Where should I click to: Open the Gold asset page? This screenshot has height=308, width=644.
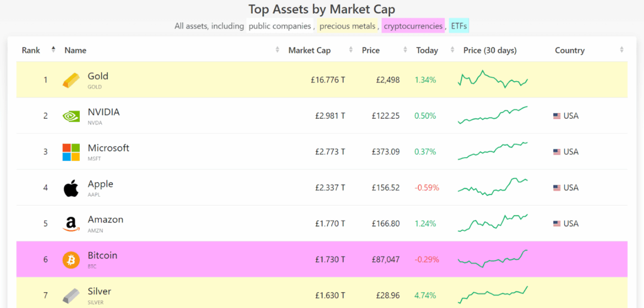[x=98, y=76]
